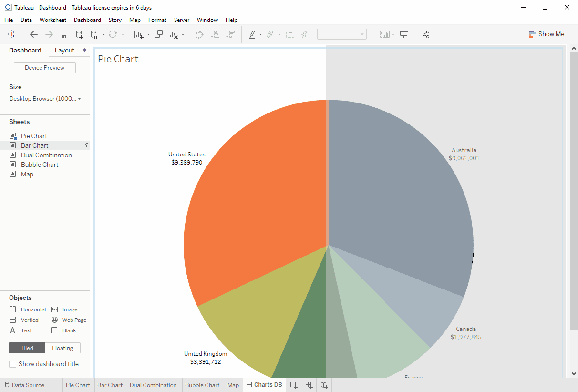The width and height of the screenshot is (578, 392).
Task: Go to the Data Source tab
Action: click(x=28, y=385)
